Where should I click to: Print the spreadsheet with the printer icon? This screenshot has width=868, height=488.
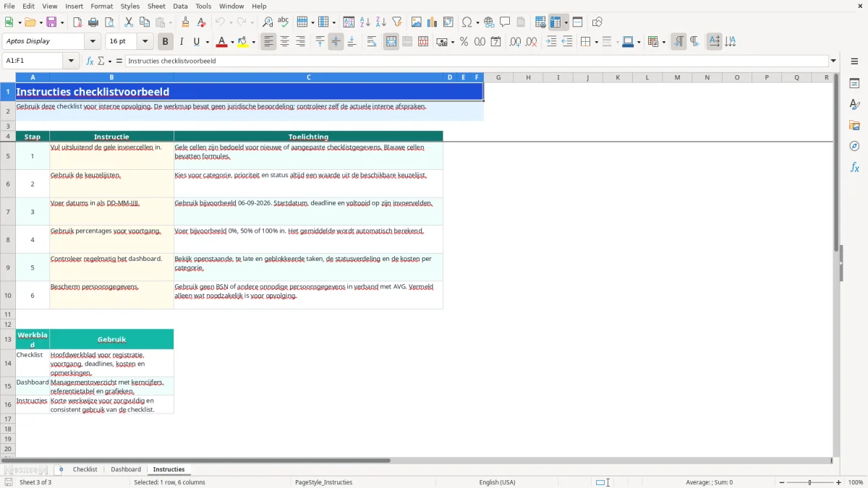tap(93, 22)
